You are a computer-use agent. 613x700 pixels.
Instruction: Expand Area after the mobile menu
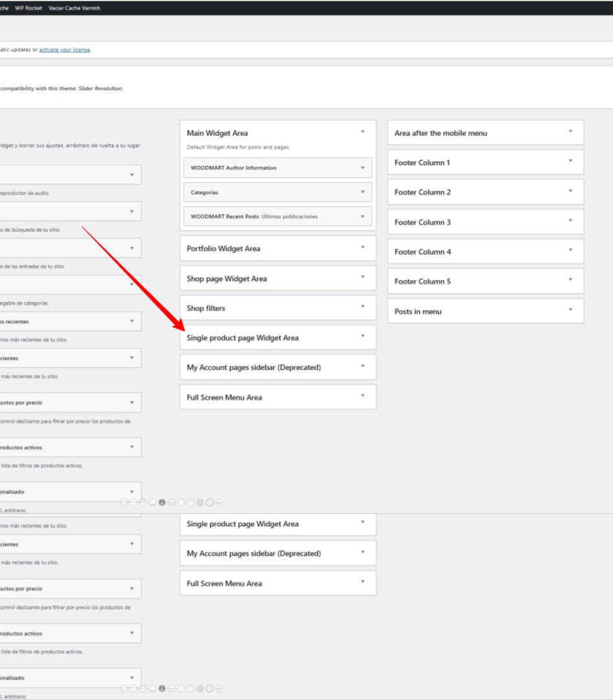(570, 132)
